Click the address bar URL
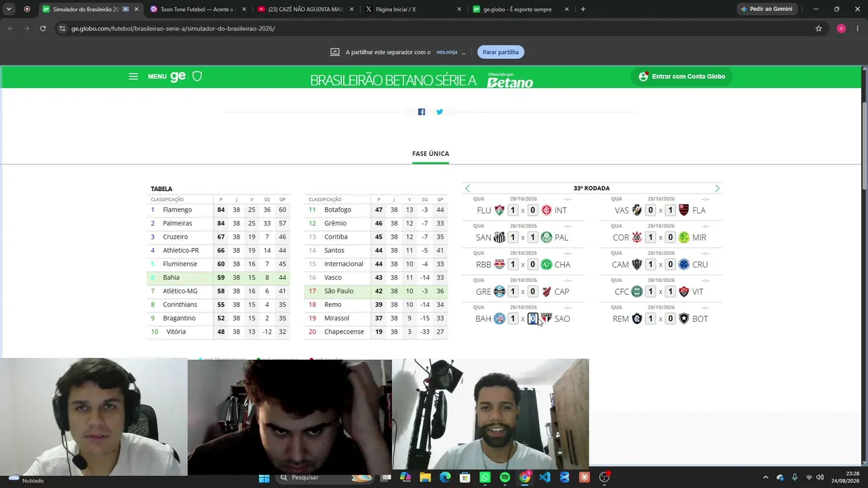The width and height of the screenshot is (868, 488). pyautogui.click(x=173, y=28)
